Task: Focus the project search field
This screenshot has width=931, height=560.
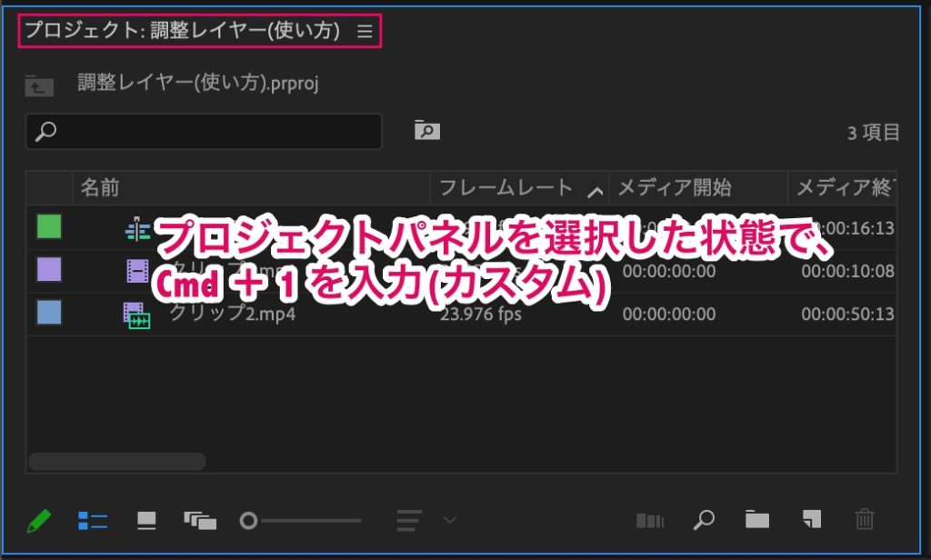Action: (x=204, y=131)
